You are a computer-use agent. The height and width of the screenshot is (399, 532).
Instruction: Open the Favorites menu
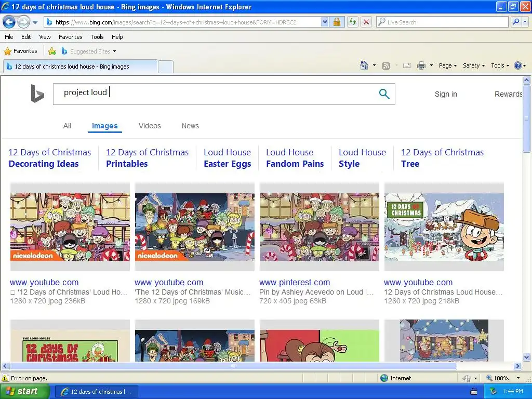(70, 37)
